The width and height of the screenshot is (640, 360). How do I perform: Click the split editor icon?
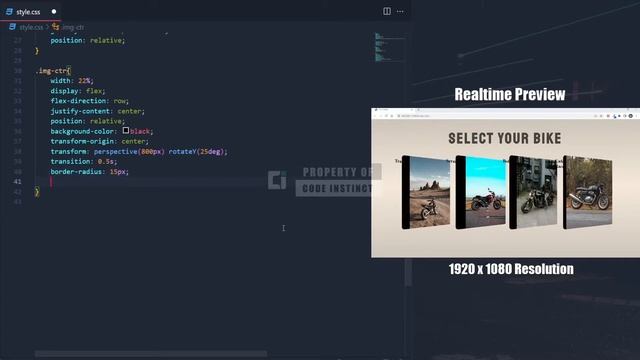click(387, 11)
